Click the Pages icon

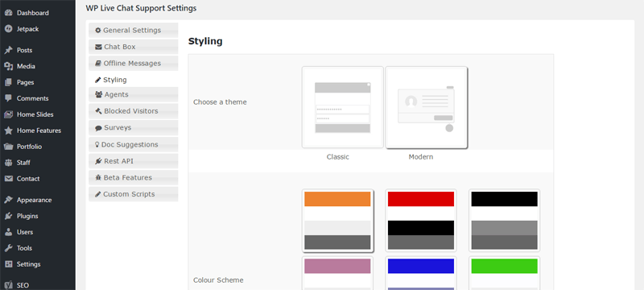(x=8, y=82)
